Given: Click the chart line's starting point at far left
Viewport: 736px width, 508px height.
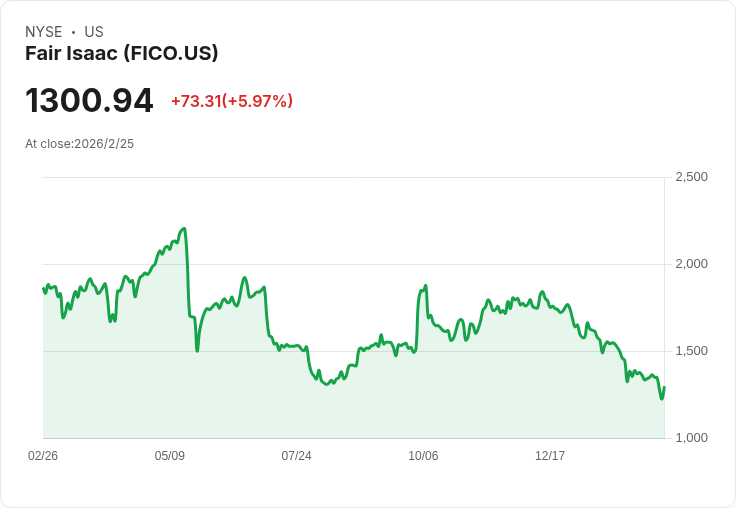Looking at the screenshot, I should click(x=43, y=289).
